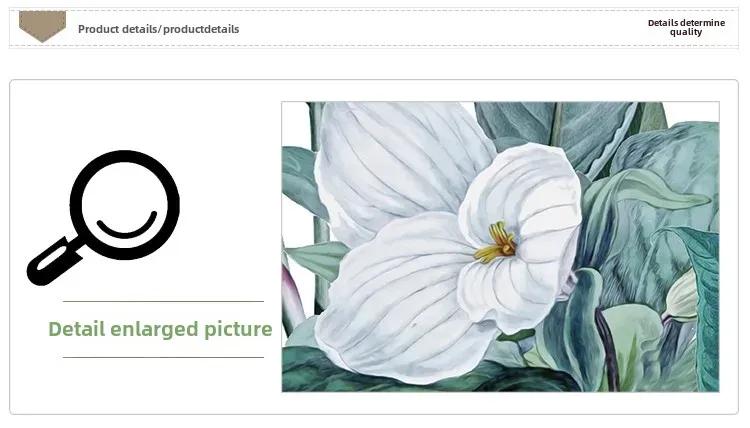Open the enlarged flower painting image
The height and width of the screenshot is (428, 750).
click(x=500, y=247)
